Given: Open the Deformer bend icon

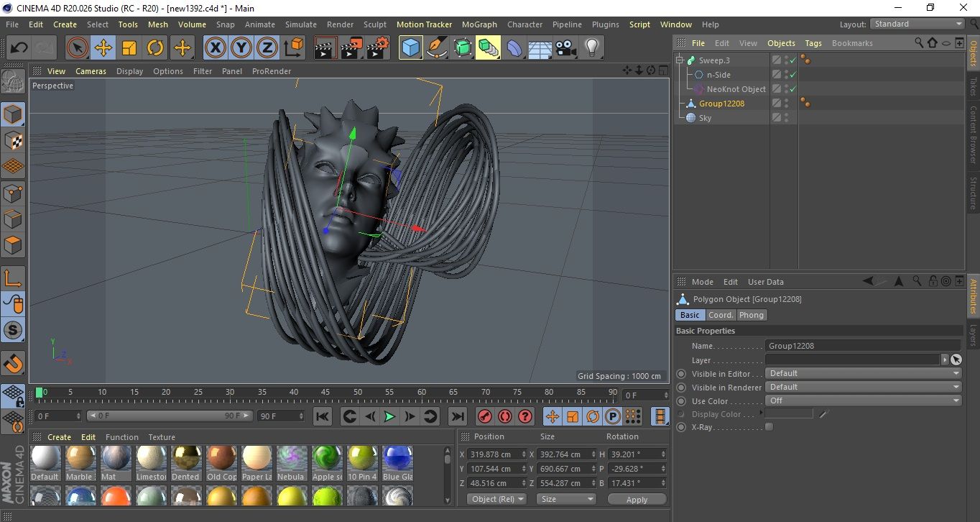Looking at the screenshot, I should pos(514,48).
